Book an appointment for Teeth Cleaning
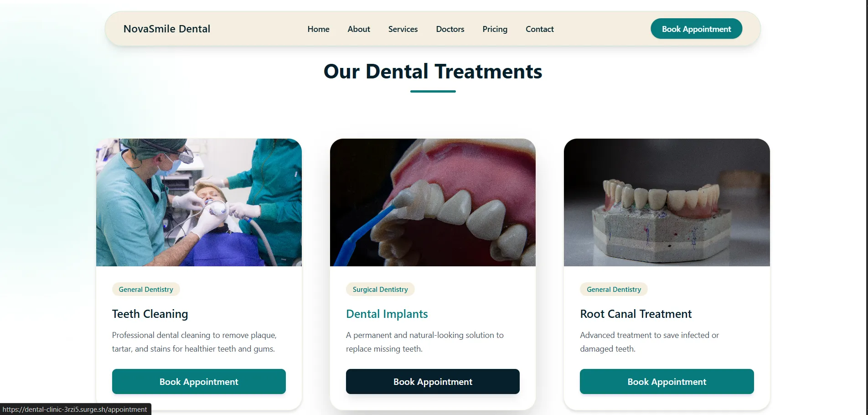 [199, 382]
